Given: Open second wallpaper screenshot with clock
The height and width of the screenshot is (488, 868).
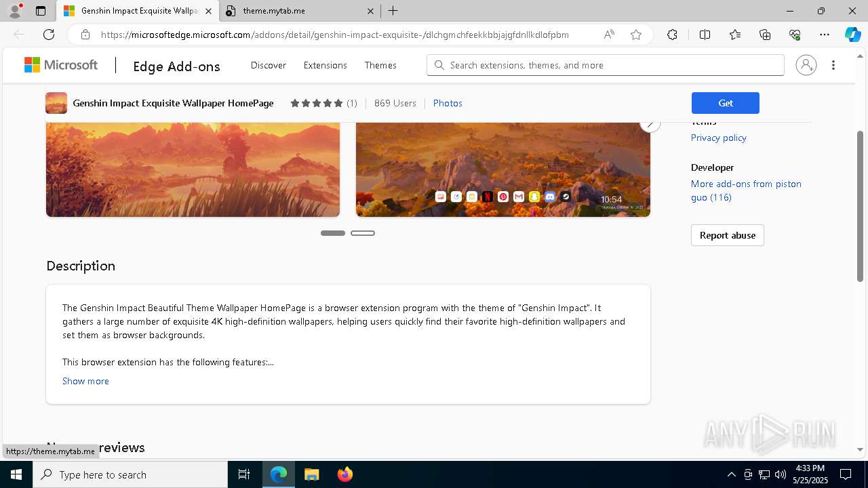Looking at the screenshot, I should [503, 169].
